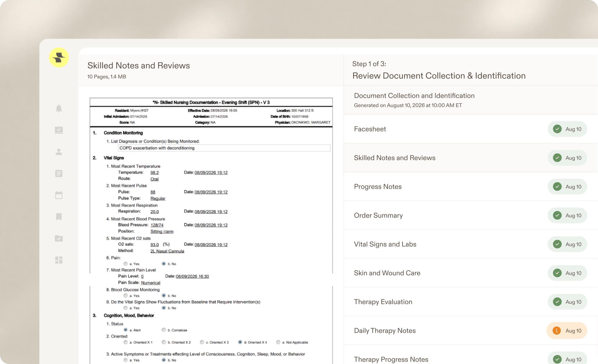This screenshot has height=364, width=598.
Task: Open the checked folder sidebar icon
Action: [x=59, y=238]
